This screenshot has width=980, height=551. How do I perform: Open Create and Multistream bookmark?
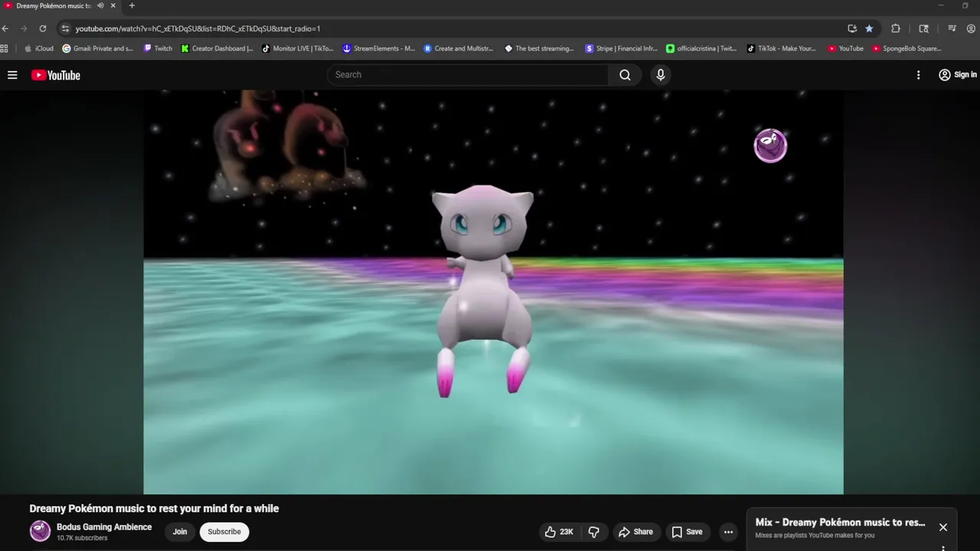459,48
